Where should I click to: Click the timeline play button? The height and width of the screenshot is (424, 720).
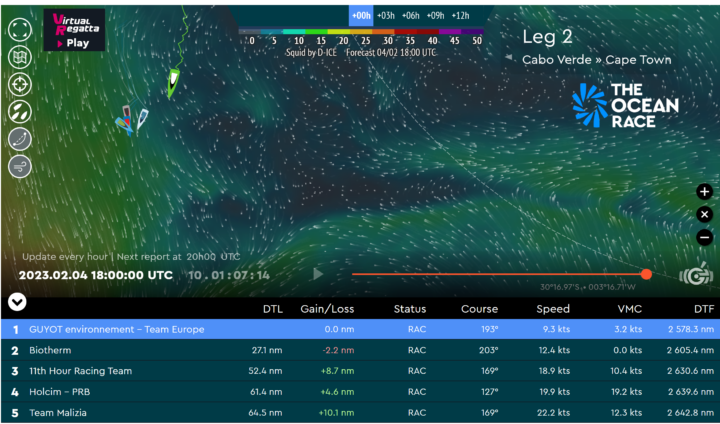318,274
